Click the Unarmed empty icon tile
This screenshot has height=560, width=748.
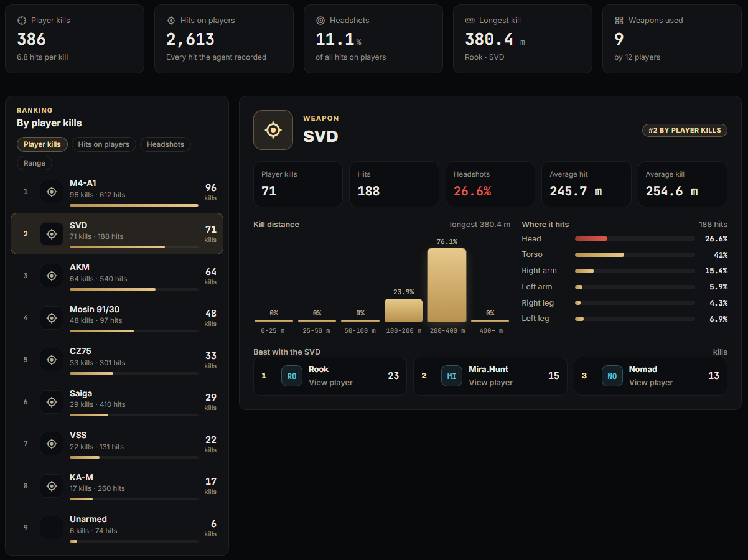point(52,527)
